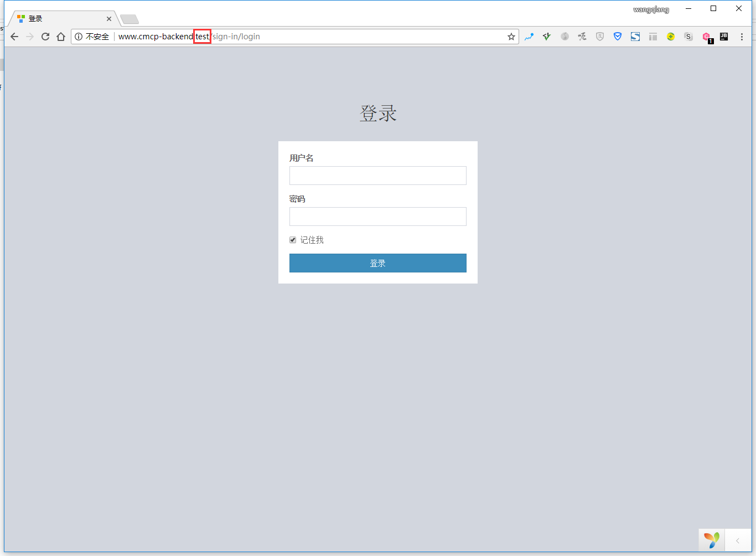Open a new browser tab
756x556 pixels.
[130, 19]
